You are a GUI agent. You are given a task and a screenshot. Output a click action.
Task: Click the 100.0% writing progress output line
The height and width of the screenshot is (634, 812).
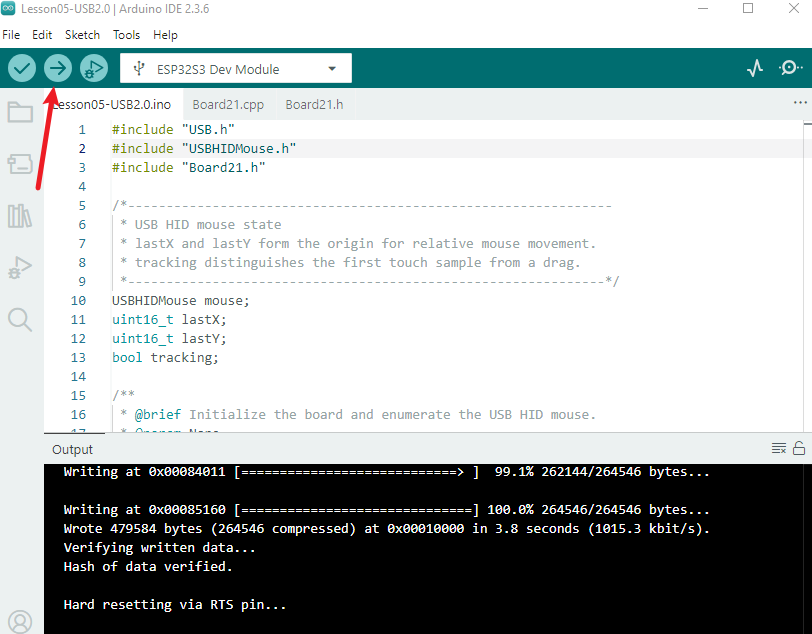[x=386, y=510]
